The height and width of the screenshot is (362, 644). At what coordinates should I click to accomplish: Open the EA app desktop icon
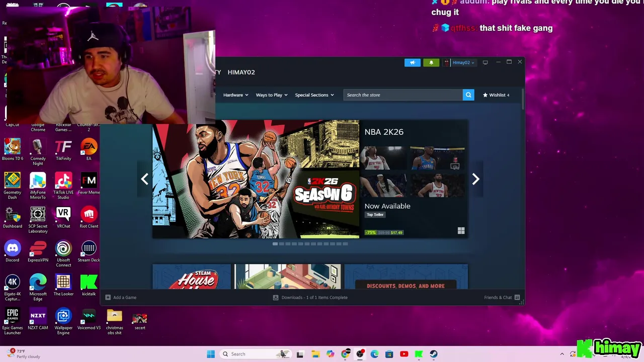(89, 150)
